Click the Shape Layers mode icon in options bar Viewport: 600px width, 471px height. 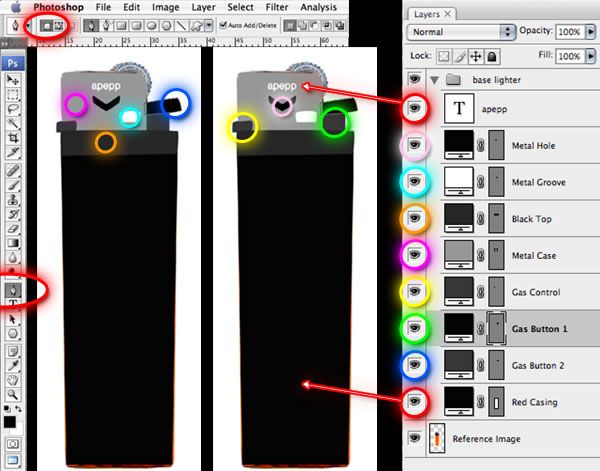(x=46, y=24)
